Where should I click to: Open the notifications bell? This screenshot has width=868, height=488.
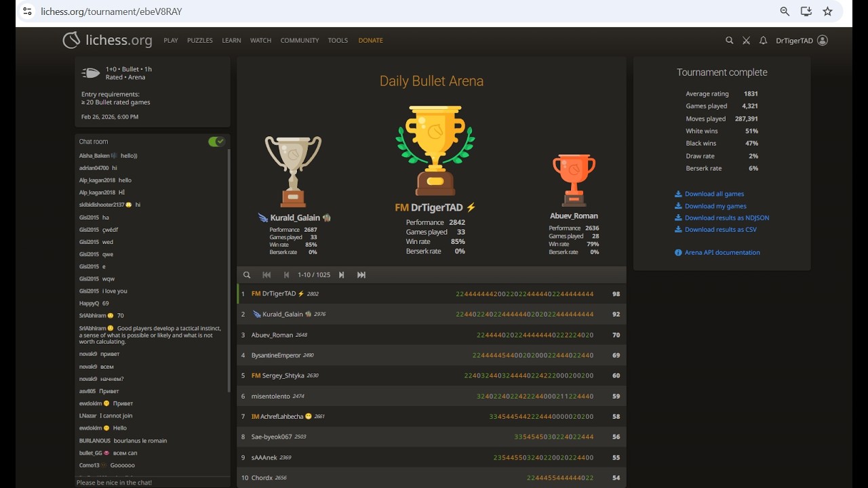click(763, 41)
